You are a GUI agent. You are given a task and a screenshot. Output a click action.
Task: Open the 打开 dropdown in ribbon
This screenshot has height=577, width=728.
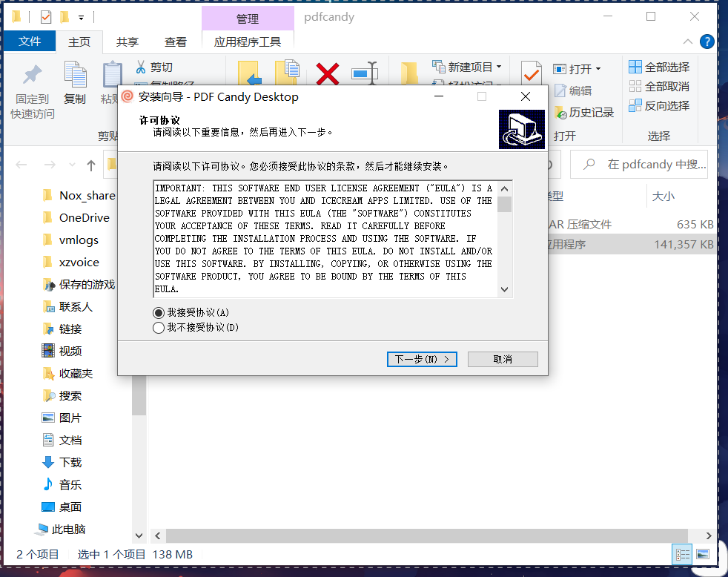577,69
